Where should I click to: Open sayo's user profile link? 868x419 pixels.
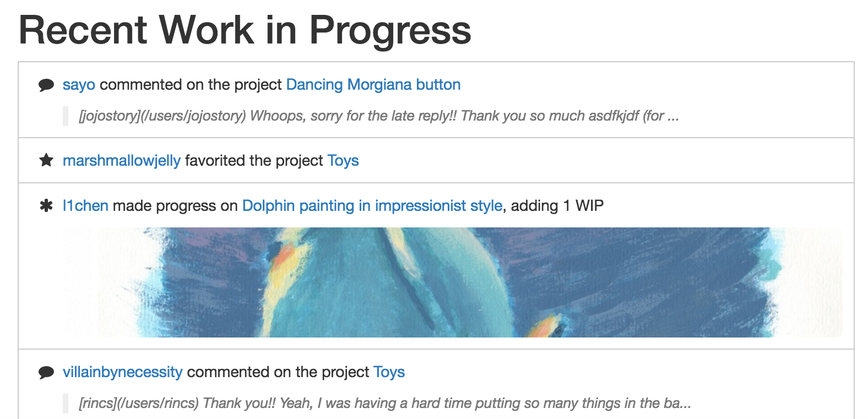coord(79,85)
